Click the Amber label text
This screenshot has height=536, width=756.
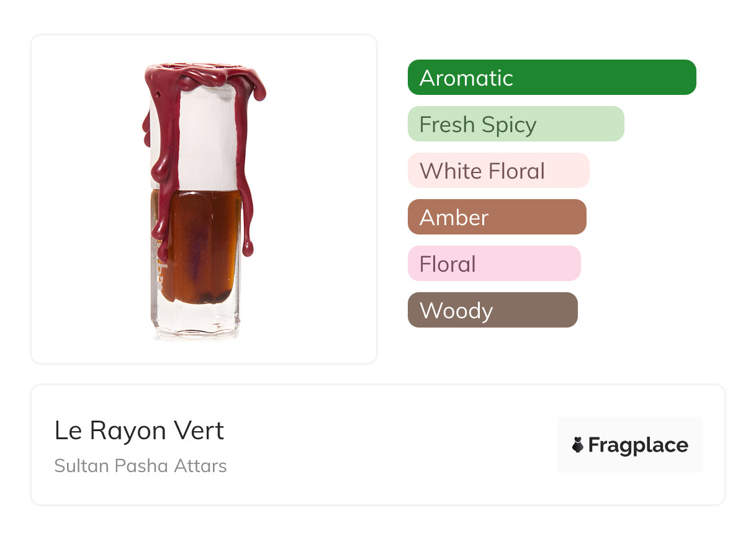(x=454, y=217)
